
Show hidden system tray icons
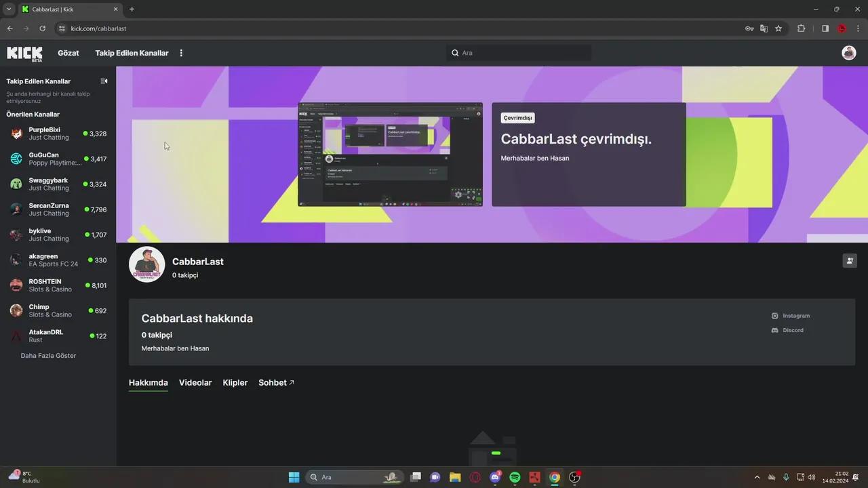click(757, 477)
